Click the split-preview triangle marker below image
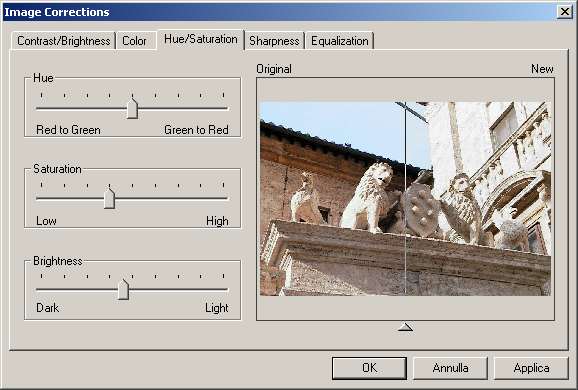 [x=405, y=327]
